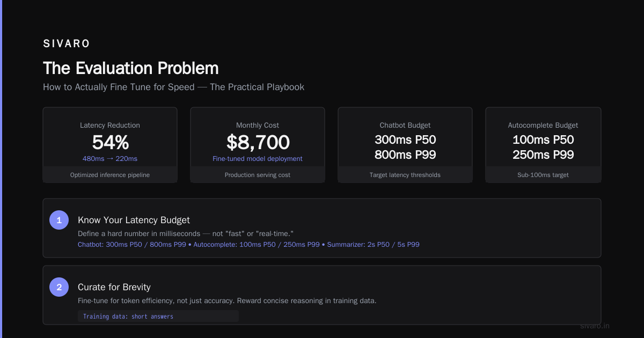This screenshot has height=338, width=644.
Task: Click Target latency thresholds footer label
Action: (405, 175)
